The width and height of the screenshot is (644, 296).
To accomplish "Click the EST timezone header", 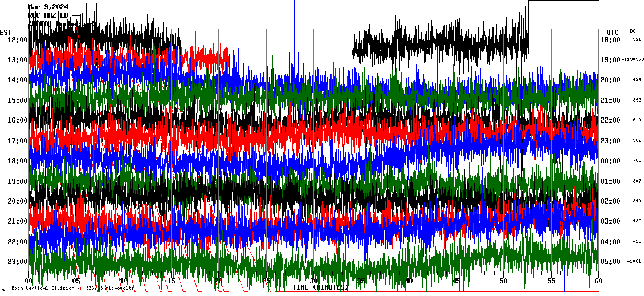I will 6,32.
